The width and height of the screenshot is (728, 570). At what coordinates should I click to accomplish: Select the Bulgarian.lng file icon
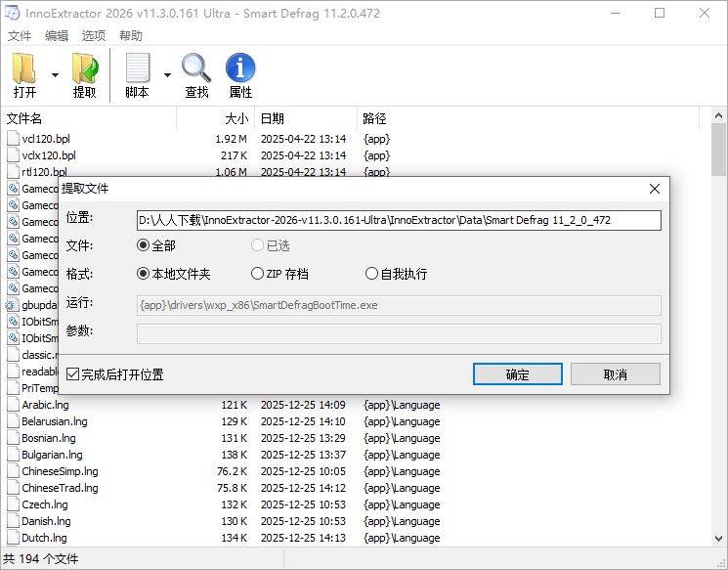pos(13,455)
